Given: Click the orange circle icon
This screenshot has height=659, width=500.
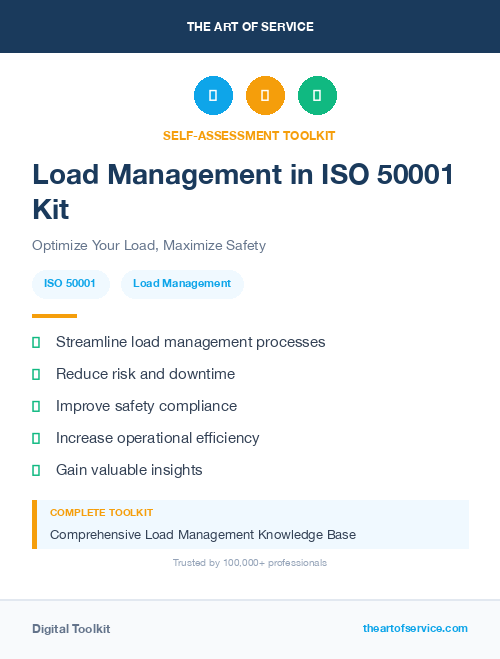Looking at the screenshot, I should (x=265, y=95).
